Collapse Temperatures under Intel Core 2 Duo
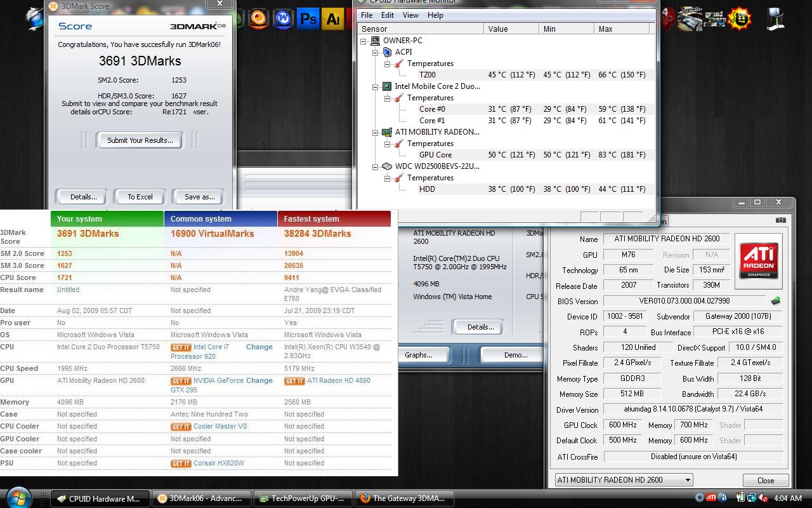 point(387,98)
